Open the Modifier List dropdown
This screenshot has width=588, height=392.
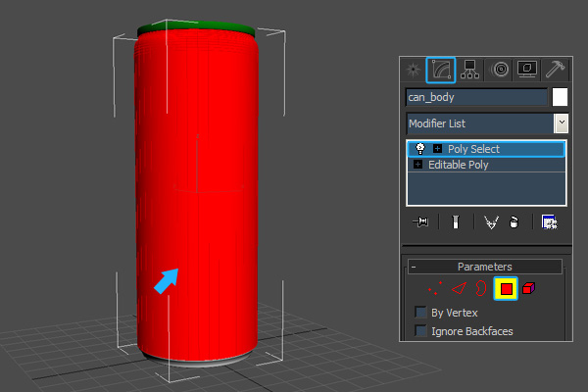click(x=561, y=123)
